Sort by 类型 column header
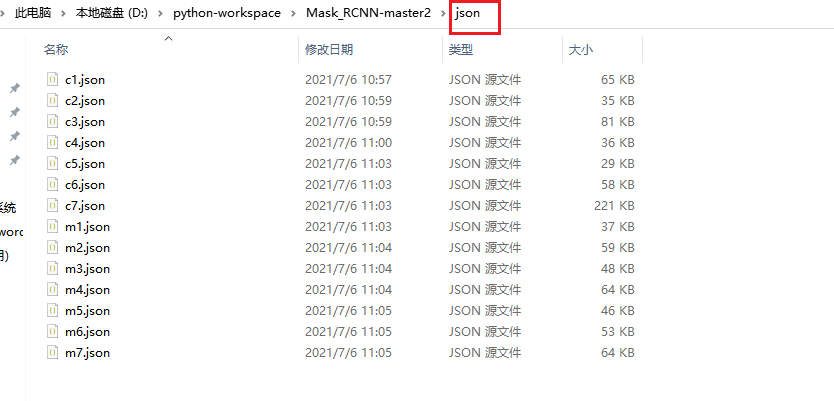 click(461, 49)
